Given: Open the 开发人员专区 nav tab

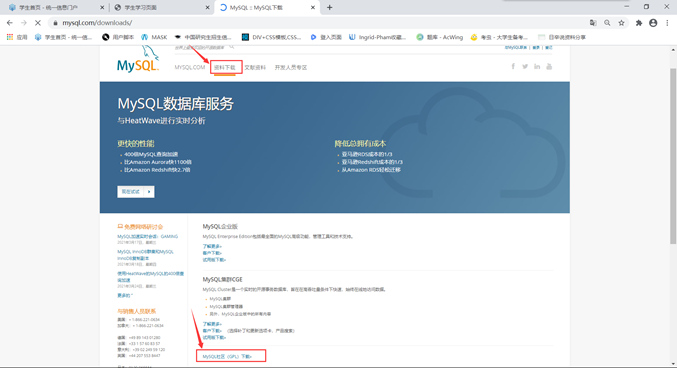Looking at the screenshot, I should click(x=291, y=67).
